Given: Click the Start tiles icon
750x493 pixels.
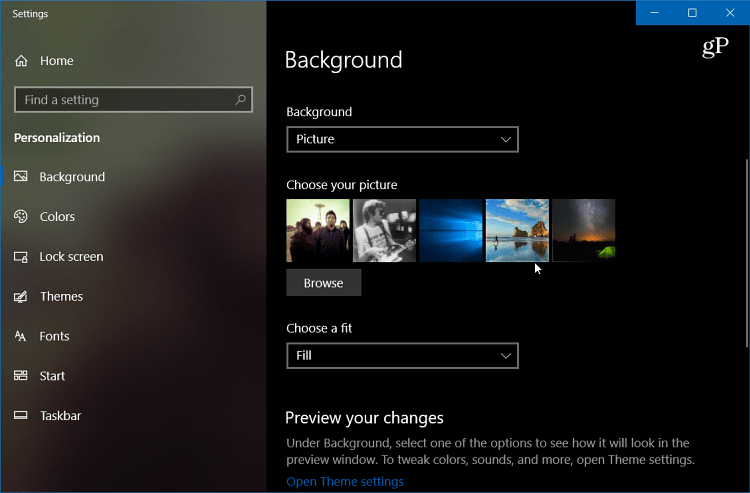Looking at the screenshot, I should click(21, 375).
